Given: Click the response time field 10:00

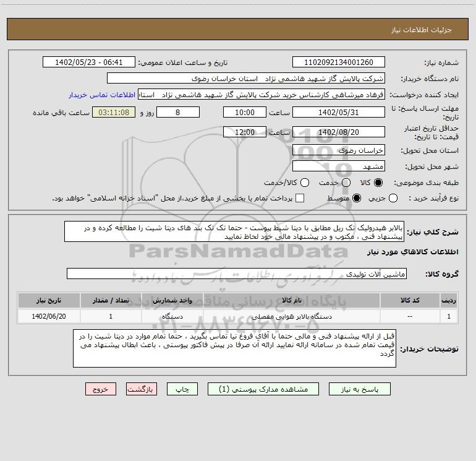Looking at the screenshot, I should point(245,112).
